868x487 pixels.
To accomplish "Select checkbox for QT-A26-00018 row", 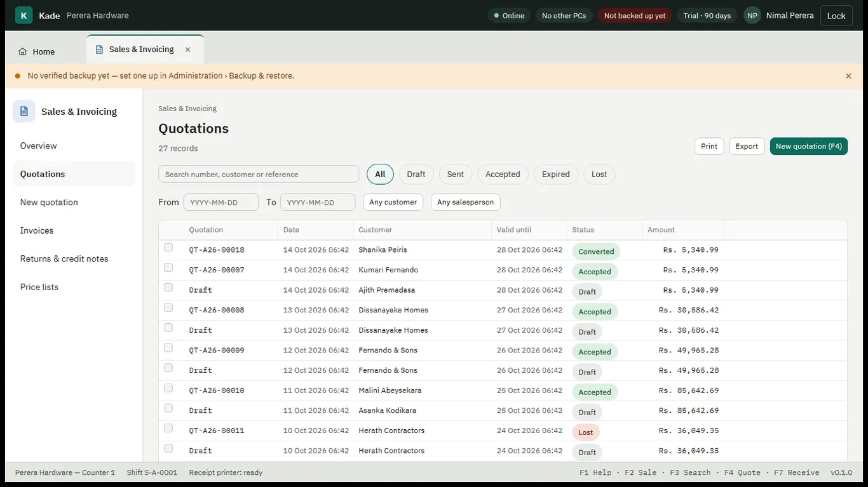I will click(x=168, y=248).
